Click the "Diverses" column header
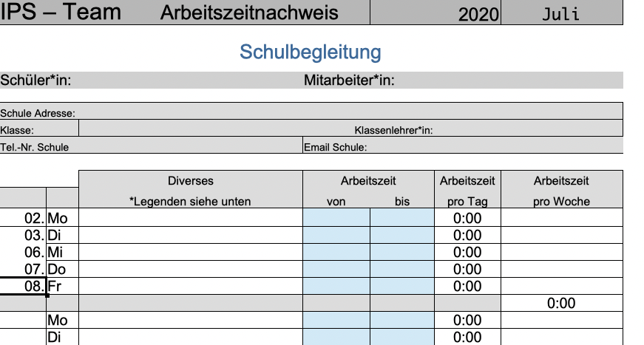 [x=190, y=181]
